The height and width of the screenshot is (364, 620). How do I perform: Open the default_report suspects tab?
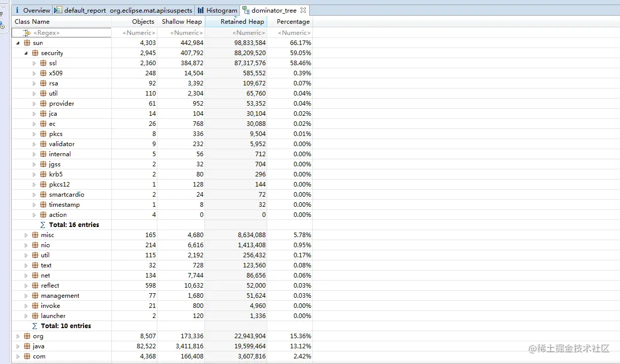(x=123, y=10)
